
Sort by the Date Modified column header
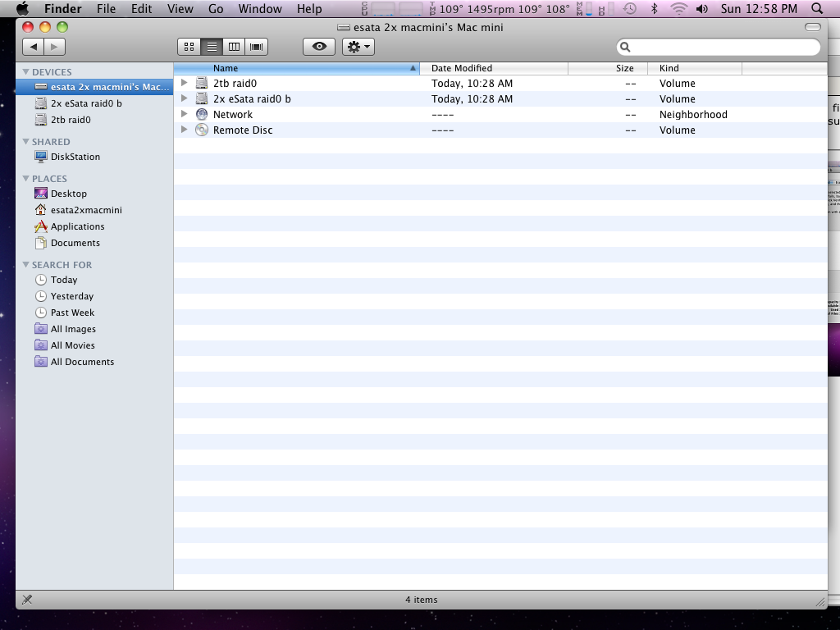coord(494,68)
